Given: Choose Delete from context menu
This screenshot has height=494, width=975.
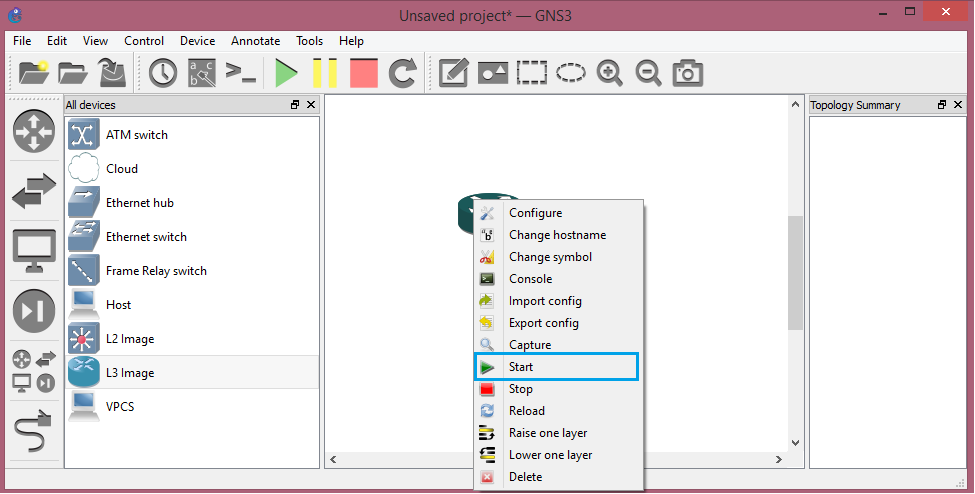Looking at the screenshot, I should pos(558,477).
